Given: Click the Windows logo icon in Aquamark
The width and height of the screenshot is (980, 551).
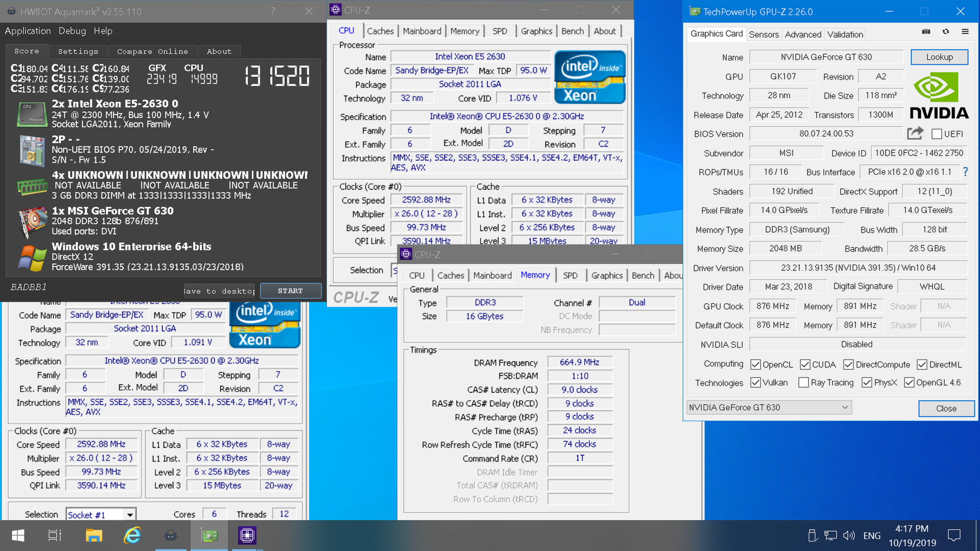Looking at the screenshot, I should click(32, 258).
